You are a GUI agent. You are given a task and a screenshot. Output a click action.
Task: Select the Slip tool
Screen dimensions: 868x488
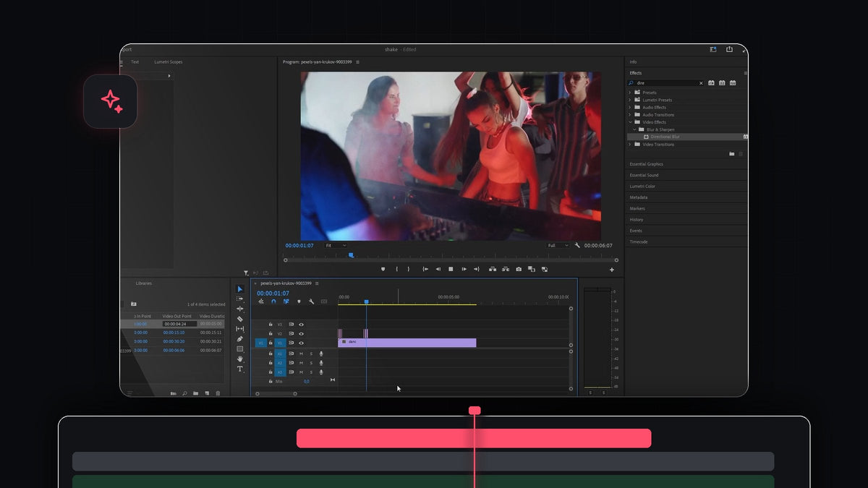[x=240, y=329]
